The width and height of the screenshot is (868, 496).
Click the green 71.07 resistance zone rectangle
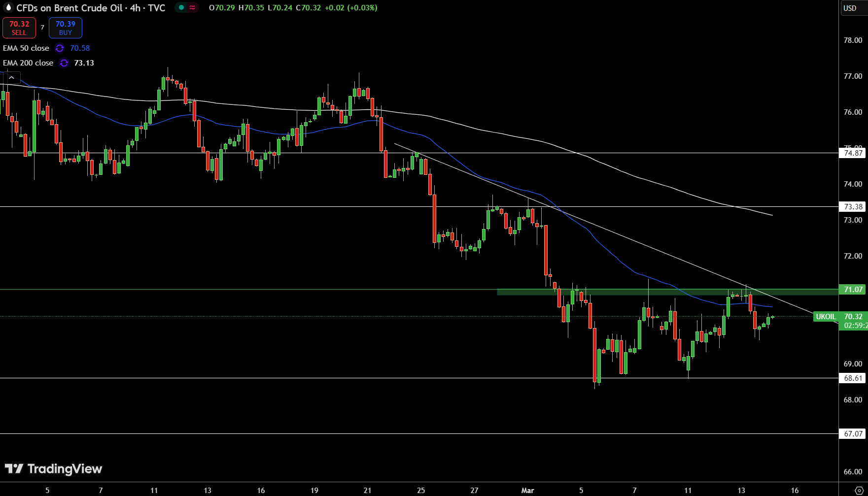(667, 292)
